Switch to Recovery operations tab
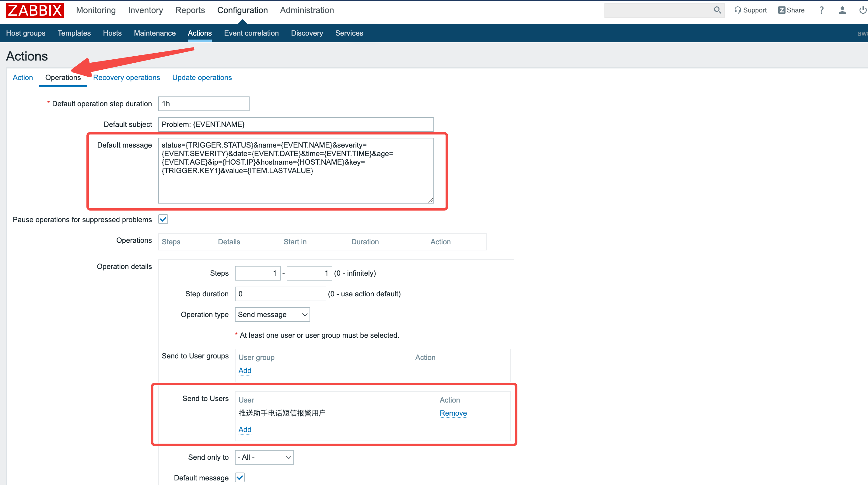The width and height of the screenshot is (868, 485). point(126,78)
